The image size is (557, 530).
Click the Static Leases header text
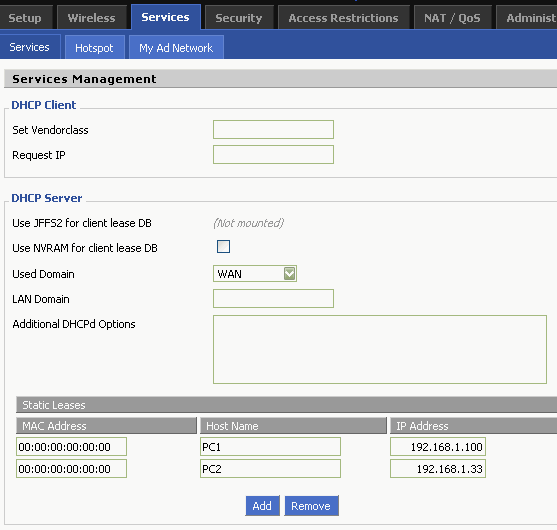coord(54,405)
